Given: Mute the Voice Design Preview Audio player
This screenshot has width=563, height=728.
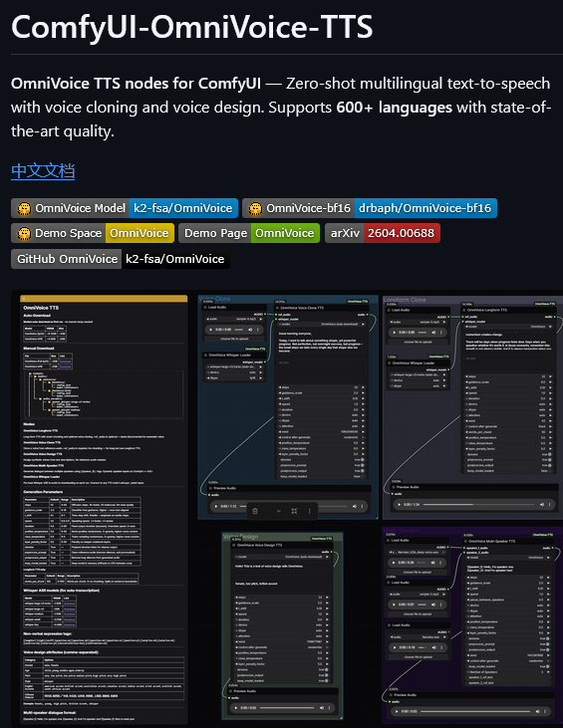Looking at the screenshot, I should pyautogui.click(x=322, y=708).
